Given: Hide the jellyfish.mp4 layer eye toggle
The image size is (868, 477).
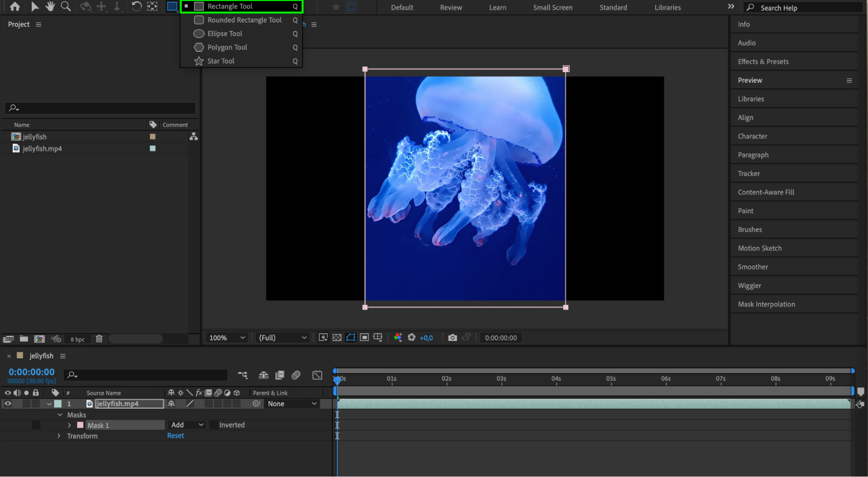Looking at the screenshot, I should coord(8,404).
